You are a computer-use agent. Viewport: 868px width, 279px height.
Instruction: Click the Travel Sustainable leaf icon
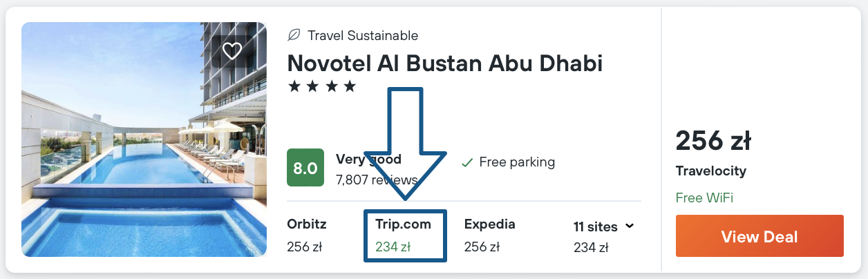(294, 35)
